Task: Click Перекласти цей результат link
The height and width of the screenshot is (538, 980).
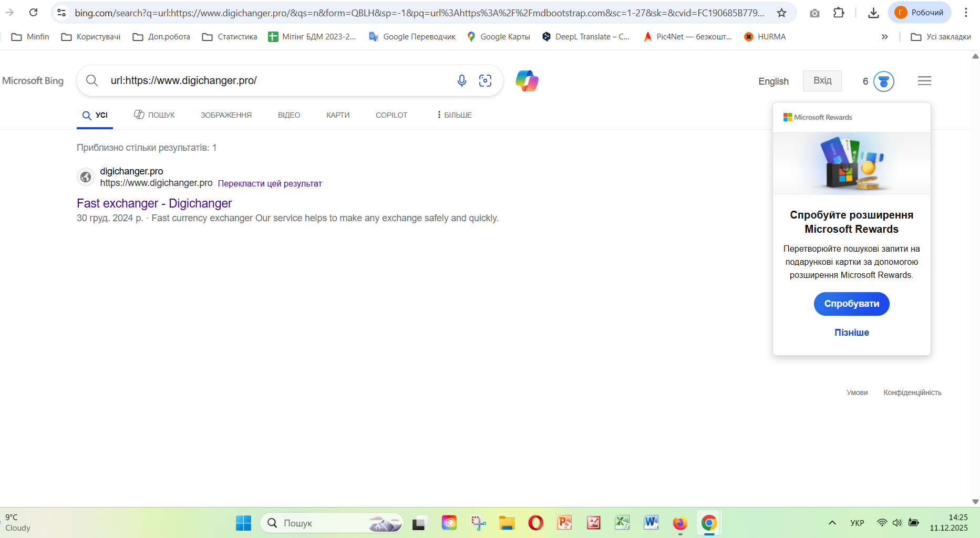Action: coord(270,183)
